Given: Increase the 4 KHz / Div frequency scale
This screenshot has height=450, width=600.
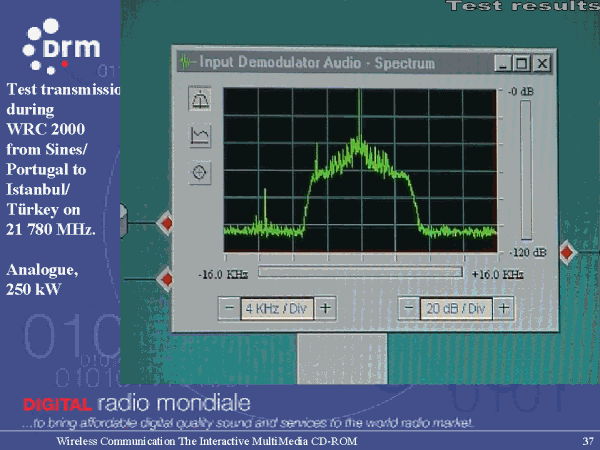Looking at the screenshot, I should [x=325, y=308].
